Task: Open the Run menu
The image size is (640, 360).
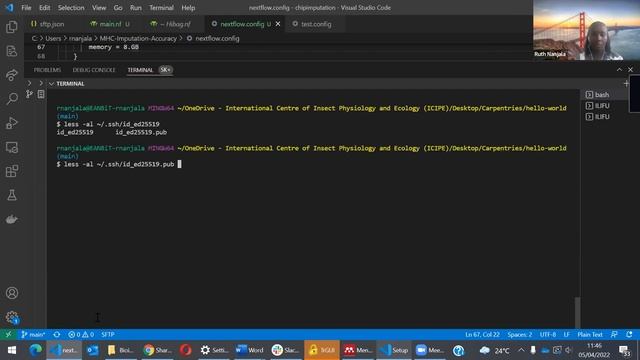Action: (x=136, y=8)
